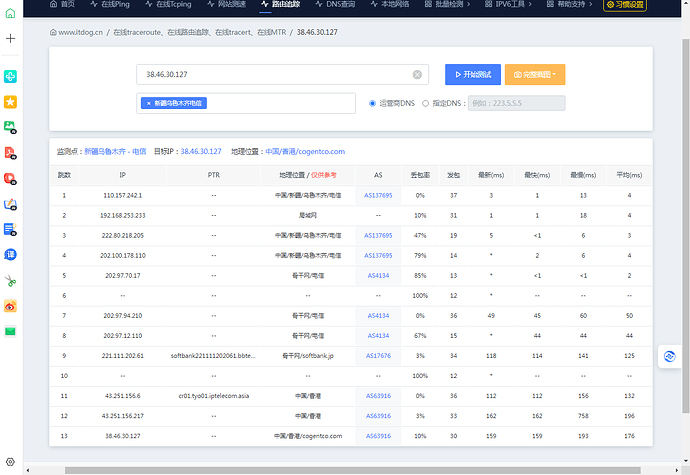Click the horizontal scrollbar at page bottom
The width and height of the screenshot is (690, 475).
352,471
